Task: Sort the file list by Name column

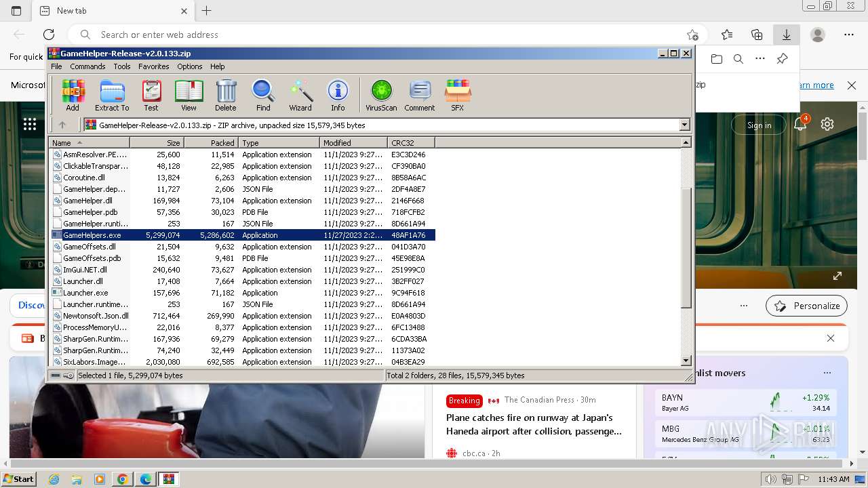Action: (x=89, y=143)
